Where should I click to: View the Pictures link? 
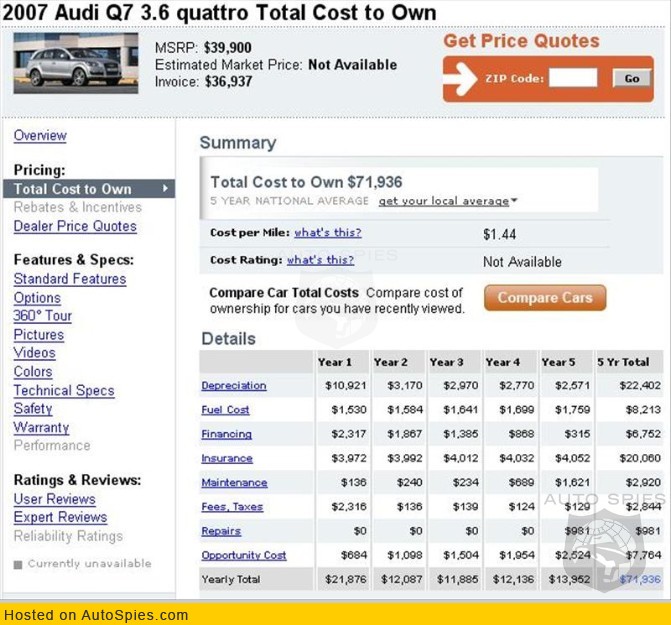39,335
